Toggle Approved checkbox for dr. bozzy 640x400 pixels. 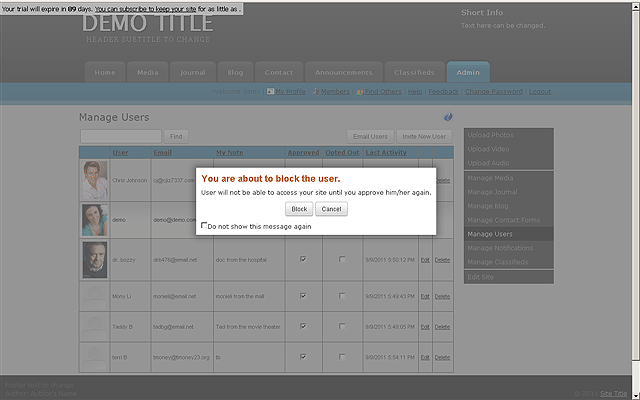(303, 259)
